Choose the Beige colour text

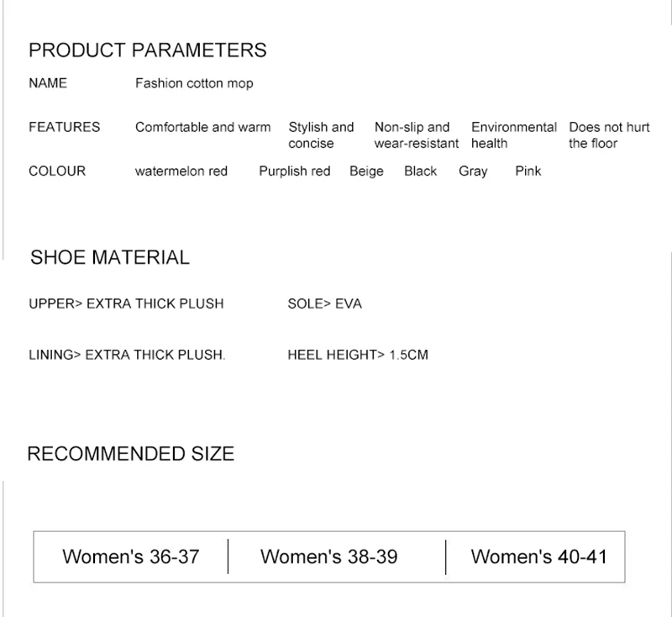(366, 171)
